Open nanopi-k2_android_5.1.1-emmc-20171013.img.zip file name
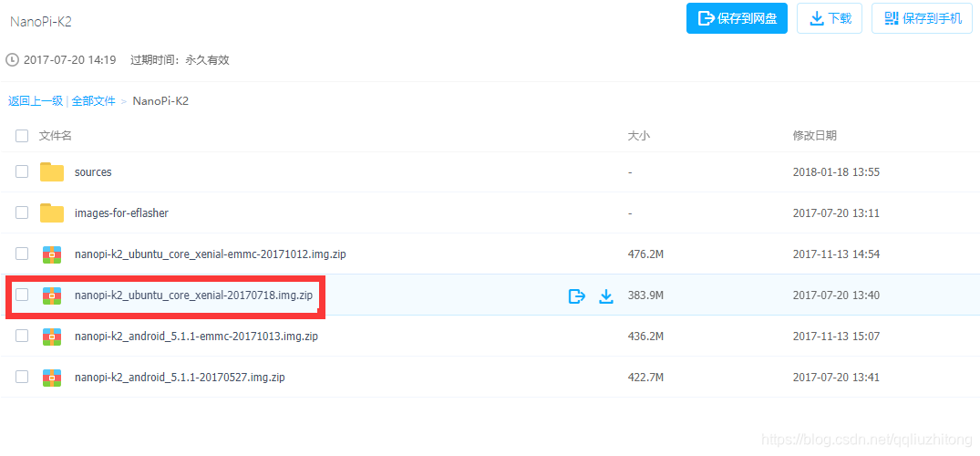 coord(196,337)
